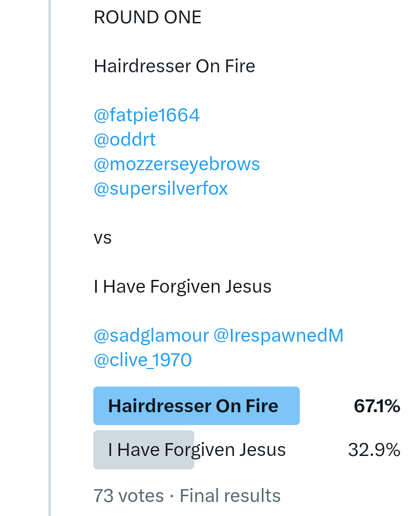Image resolution: width=420 pixels, height=516 pixels.
Task: Visit the @mozzerseyebrows profile link
Action: [177, 164]
